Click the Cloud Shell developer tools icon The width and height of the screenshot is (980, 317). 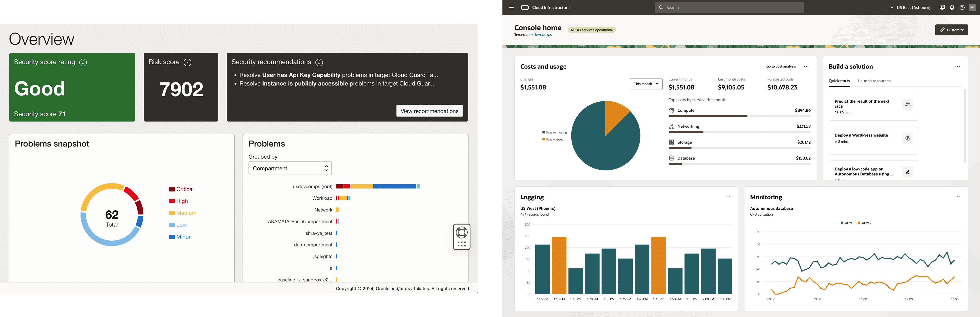[x=942, y=7]
